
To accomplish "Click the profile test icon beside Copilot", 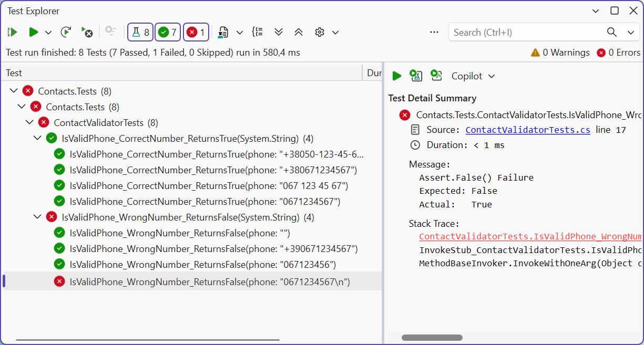I will coord(436,76).
